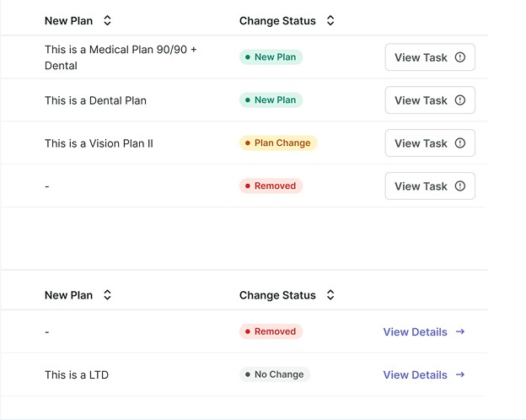
Task: Click arrow icon beside LTD View Details
Action: point(460,374)
